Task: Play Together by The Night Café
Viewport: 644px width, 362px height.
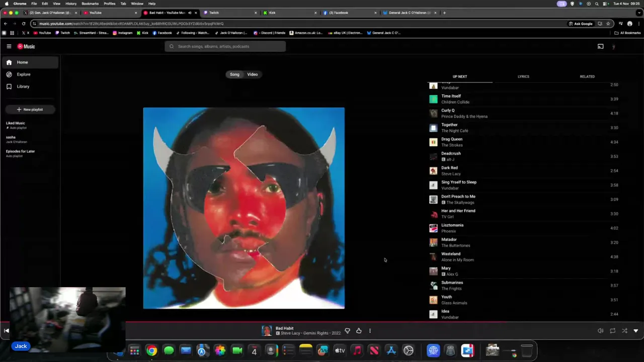Action: coord(523,128)
